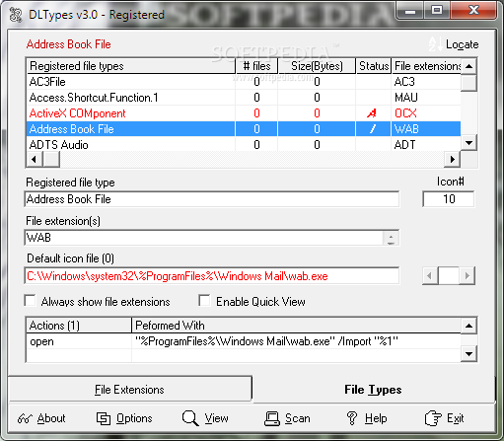Maximize the DLTypes window

pyautogui.click(x=437, y=11)
